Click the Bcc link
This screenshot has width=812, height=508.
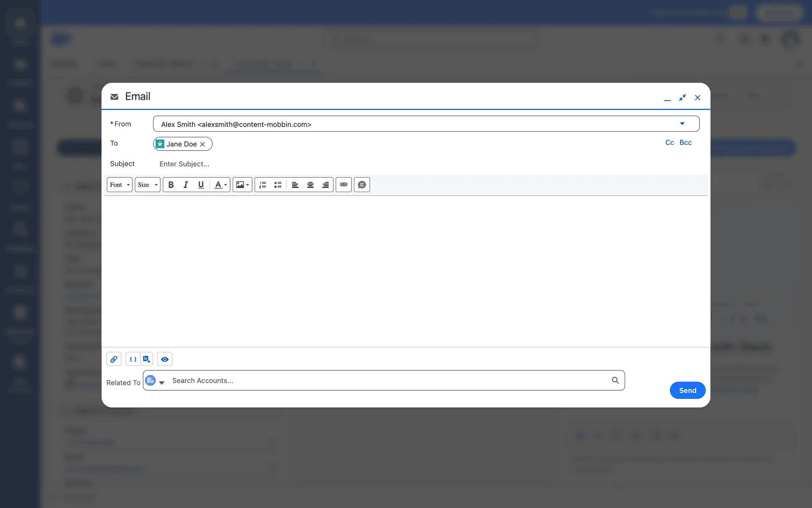pos(686,143)
